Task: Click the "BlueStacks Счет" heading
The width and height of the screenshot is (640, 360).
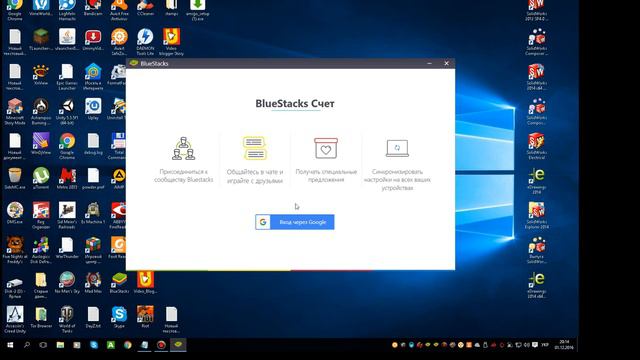Action: [x=295, y=104]
